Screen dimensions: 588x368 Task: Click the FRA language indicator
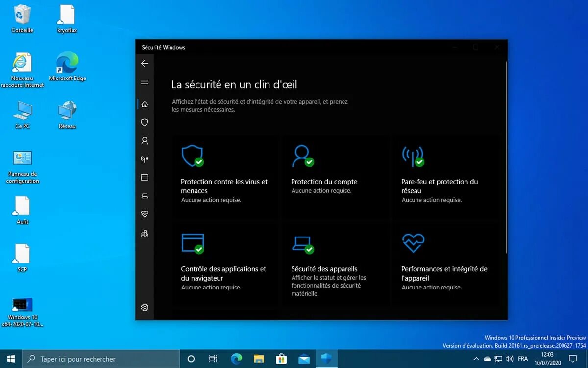coord(523,359)
